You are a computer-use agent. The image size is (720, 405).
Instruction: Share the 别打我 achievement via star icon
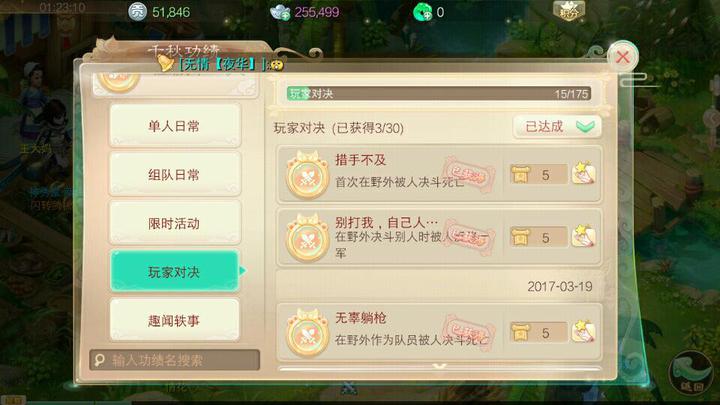583,236
